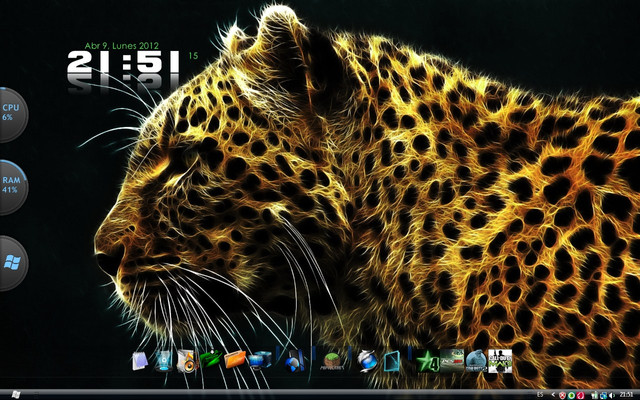Open the blue computer monitors dock icon
Screen dimensions: 640x400
[260, 360]
